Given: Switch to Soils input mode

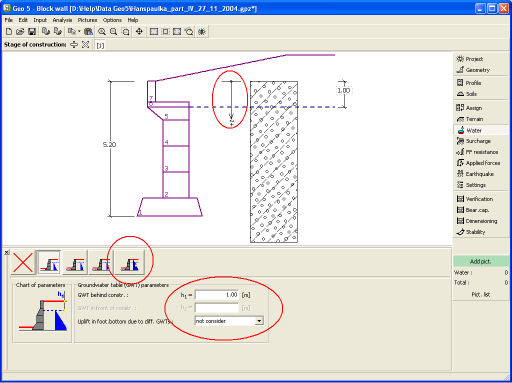Looking at the screenshot, I should coord(481,94).
